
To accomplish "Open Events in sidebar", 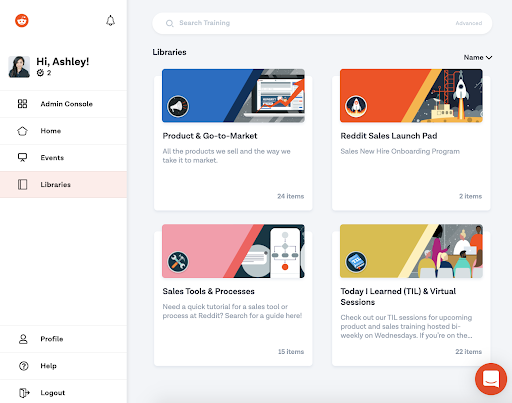I will [x=63, y=158].
